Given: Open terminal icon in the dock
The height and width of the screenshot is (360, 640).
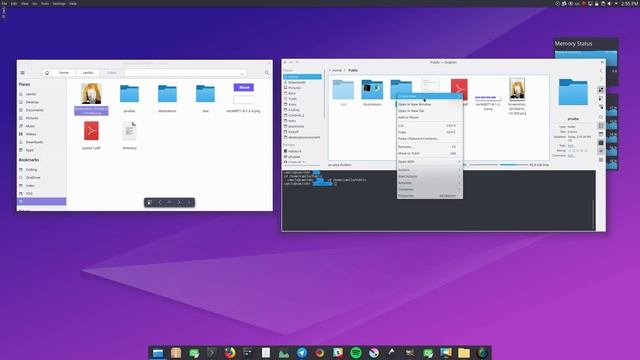Looking at the screenshot, I should [x=212, y=353].
